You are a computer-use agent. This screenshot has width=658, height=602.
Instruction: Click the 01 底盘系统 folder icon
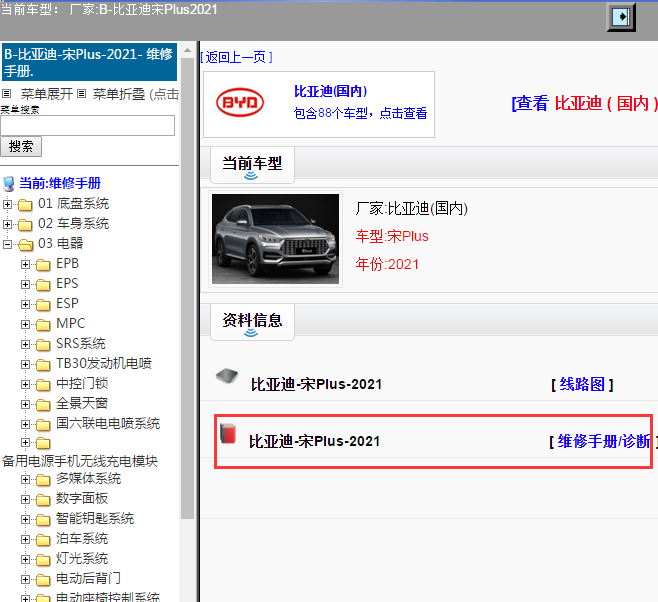coord(25,205)
